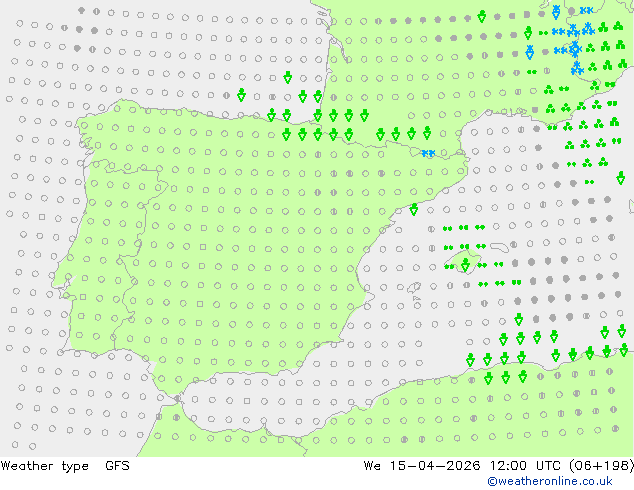The height and width of the screenshot is (490, 634).
Task: Click the Ibiza island outline on the map
Action: coord(414,287)
